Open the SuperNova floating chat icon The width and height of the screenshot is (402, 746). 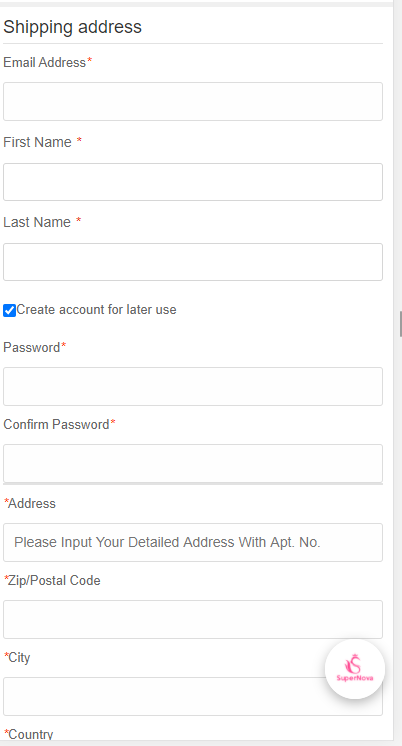(355, 669)
